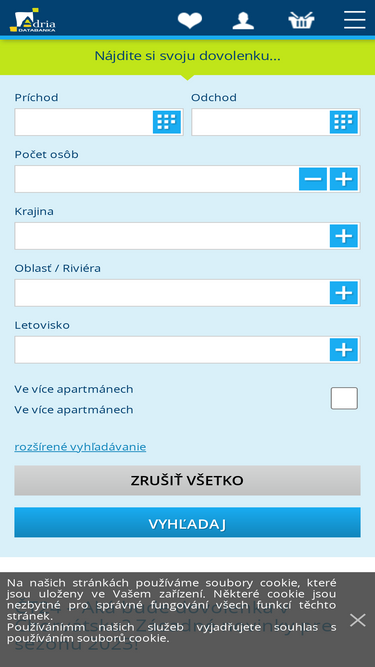
Task: Click the ZRUŠIŤ VŠETKO button
Action: coord(188,480)
